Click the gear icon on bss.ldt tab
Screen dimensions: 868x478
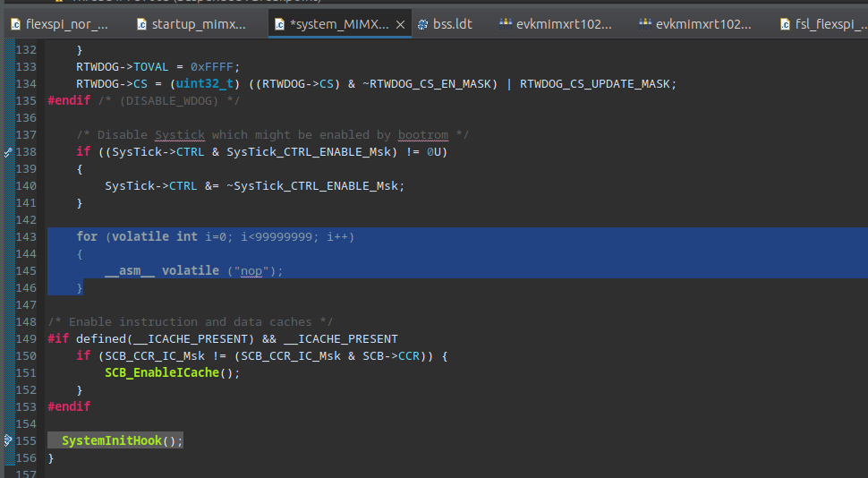tap(422, 25)
